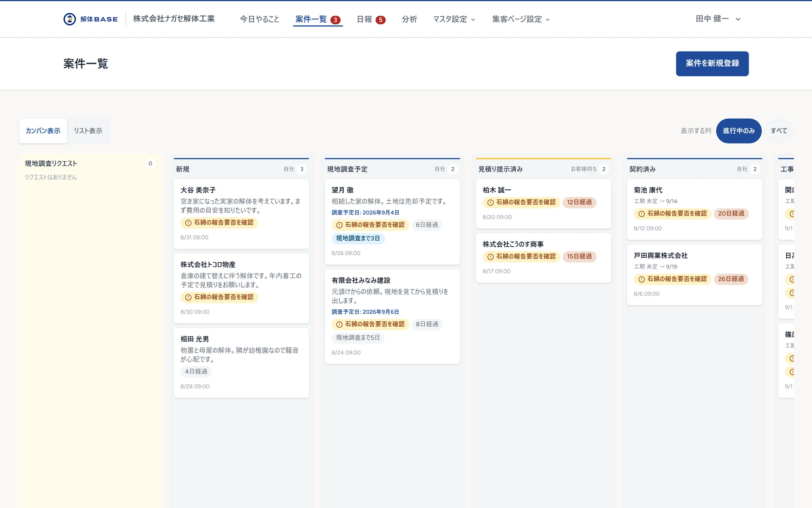
Task: Open the 分析 tab
Action: (x=409, y=19)
